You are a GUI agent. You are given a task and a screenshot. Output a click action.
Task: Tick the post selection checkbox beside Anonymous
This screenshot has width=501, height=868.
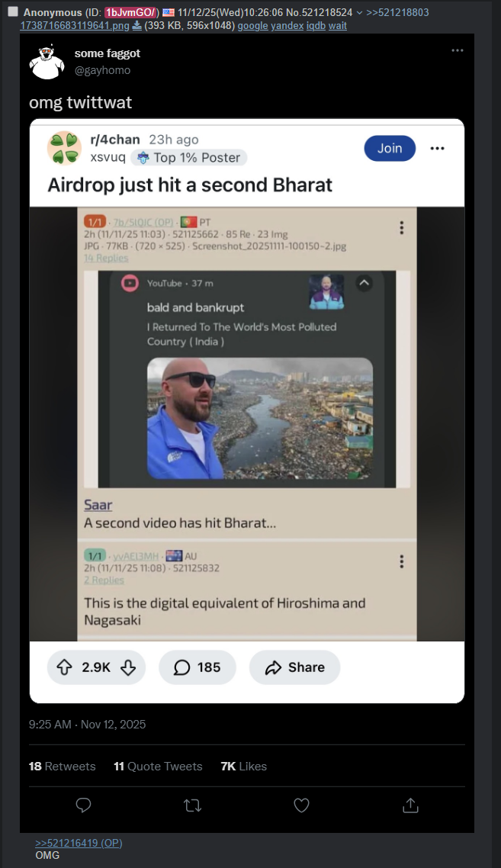pyautogui.click(x=13, y=11)
